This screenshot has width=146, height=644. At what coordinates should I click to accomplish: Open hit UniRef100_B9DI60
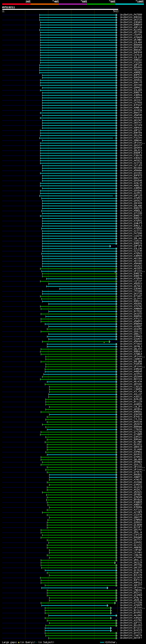click(131, 17)
